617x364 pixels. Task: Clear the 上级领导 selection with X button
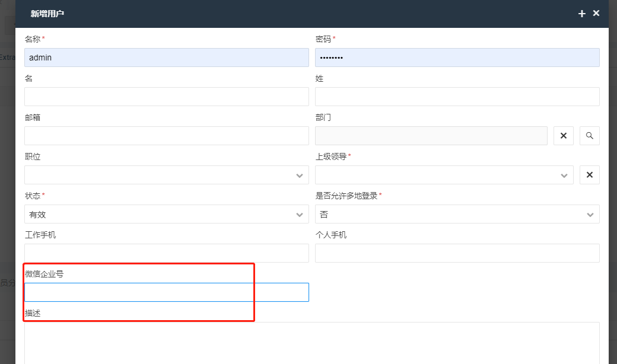(590, 175)
